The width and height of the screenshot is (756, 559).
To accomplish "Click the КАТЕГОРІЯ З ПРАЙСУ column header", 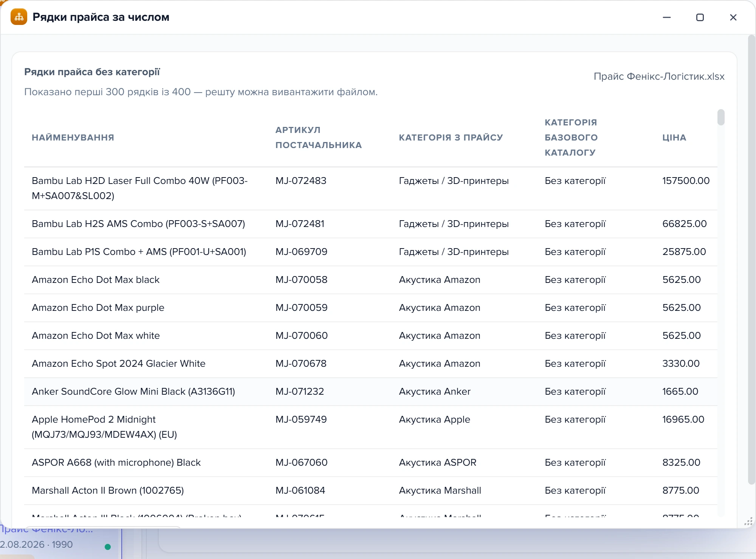I will (x=451, y=137).
